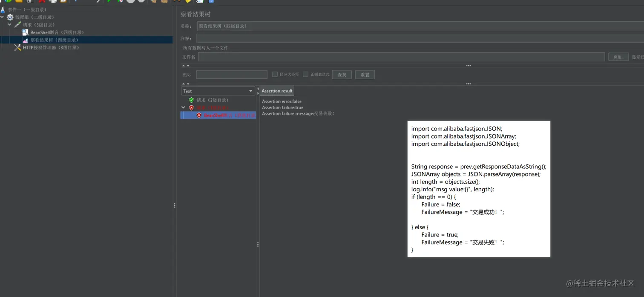
Task: Focus the 文件名 input field
Action: [x=401, y=57]
